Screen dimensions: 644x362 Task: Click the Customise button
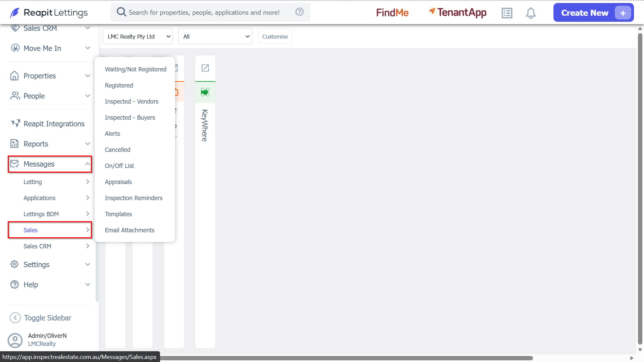coord(275,37)
